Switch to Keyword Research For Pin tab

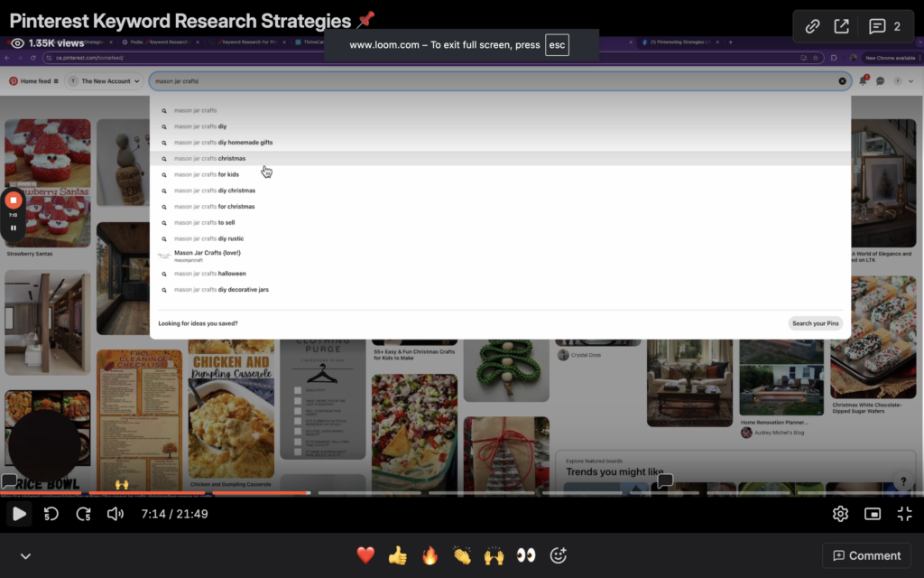click(x=248, y=42)
